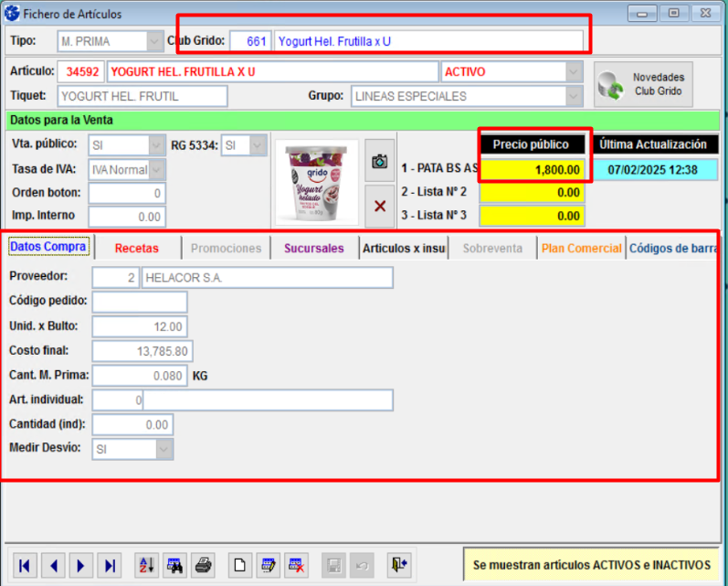Create a new article with blank page icon
Image resolution: width=728 pixels, height=586 pixels.
point(240,565)
